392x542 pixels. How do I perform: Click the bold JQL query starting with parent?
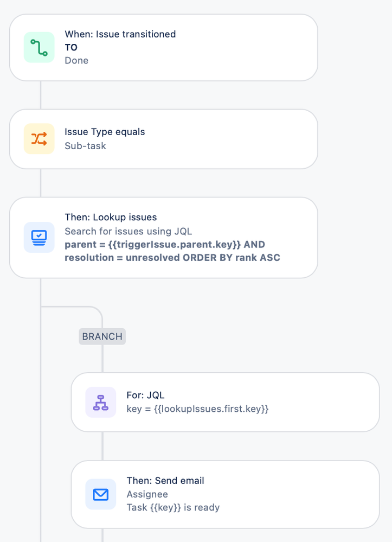point(172,251)
